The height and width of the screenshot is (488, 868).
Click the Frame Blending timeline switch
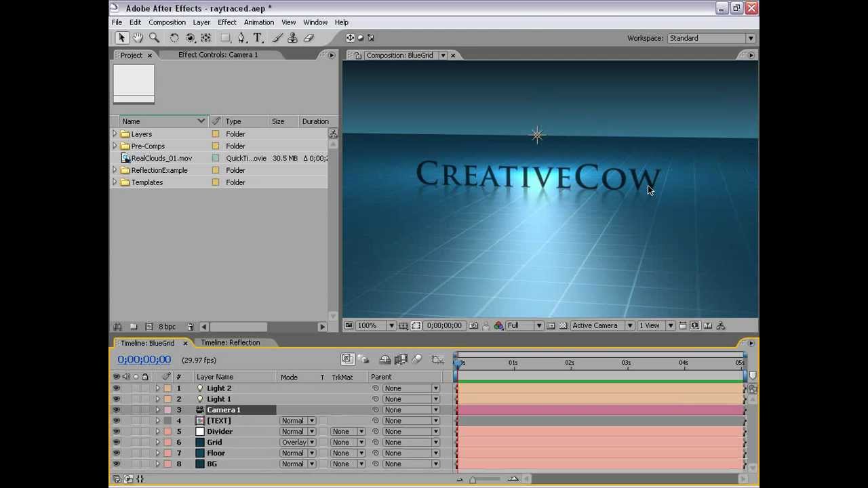401,359
